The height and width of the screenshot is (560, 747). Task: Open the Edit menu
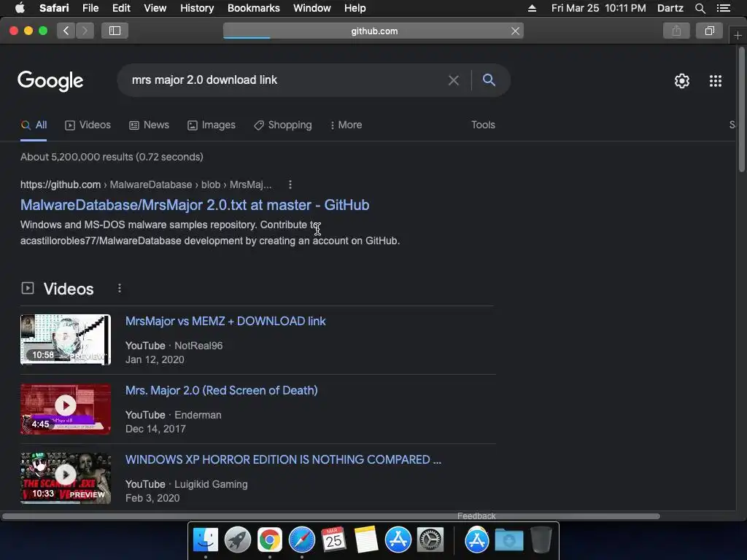coord(121,8)
